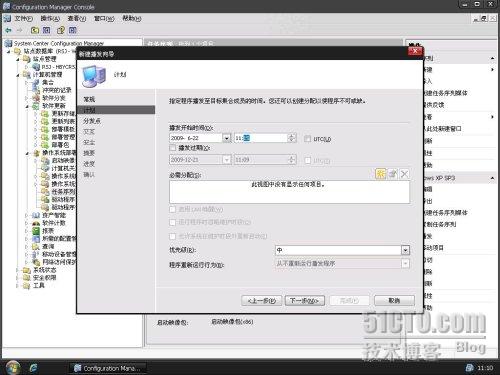Open the start date 2009-6-22 dropdown
This screenshot has width=500, height=375.
[x=227, y=138]
